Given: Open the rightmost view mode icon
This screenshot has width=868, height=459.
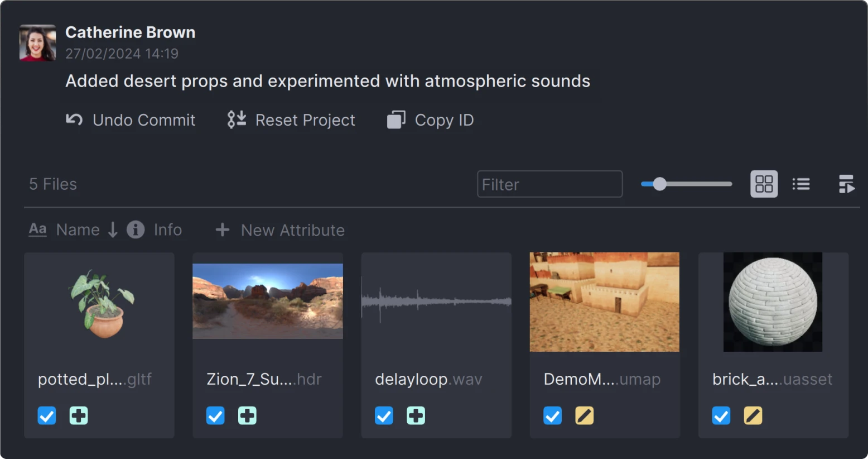Looking at the screenshot, I should click(x=846, y=184).
